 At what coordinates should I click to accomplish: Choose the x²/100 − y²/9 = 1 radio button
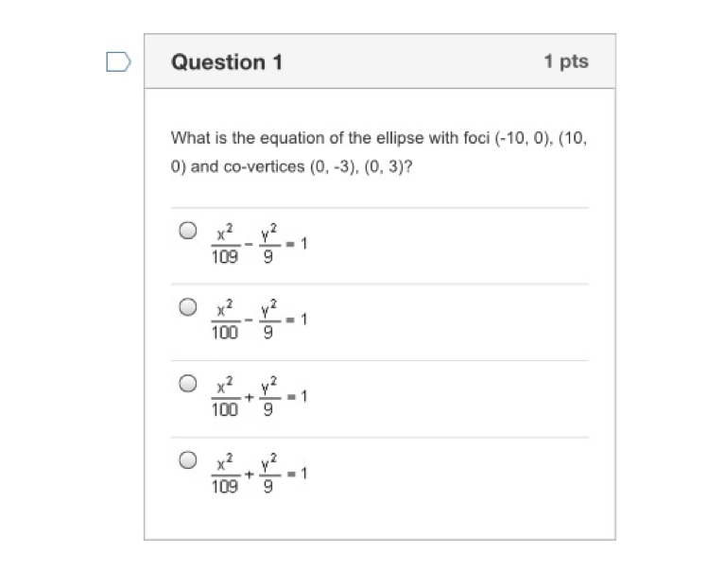[x=188, y=306]
